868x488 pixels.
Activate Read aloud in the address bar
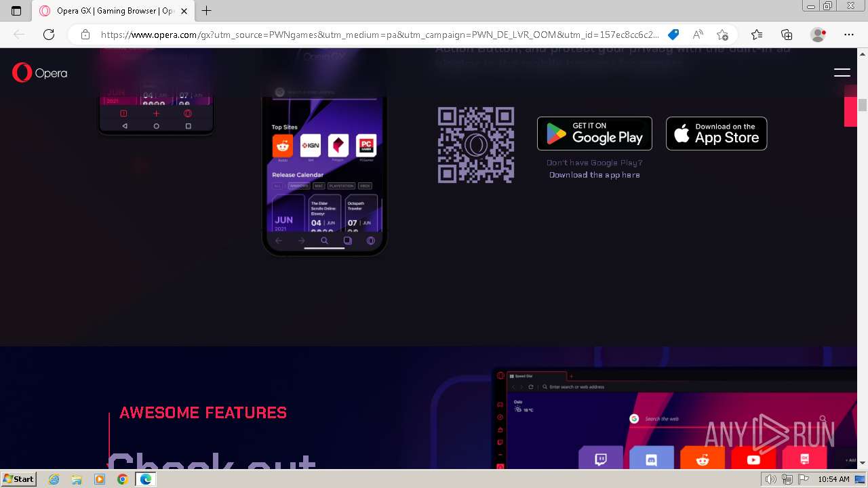(x=697, y=35)
